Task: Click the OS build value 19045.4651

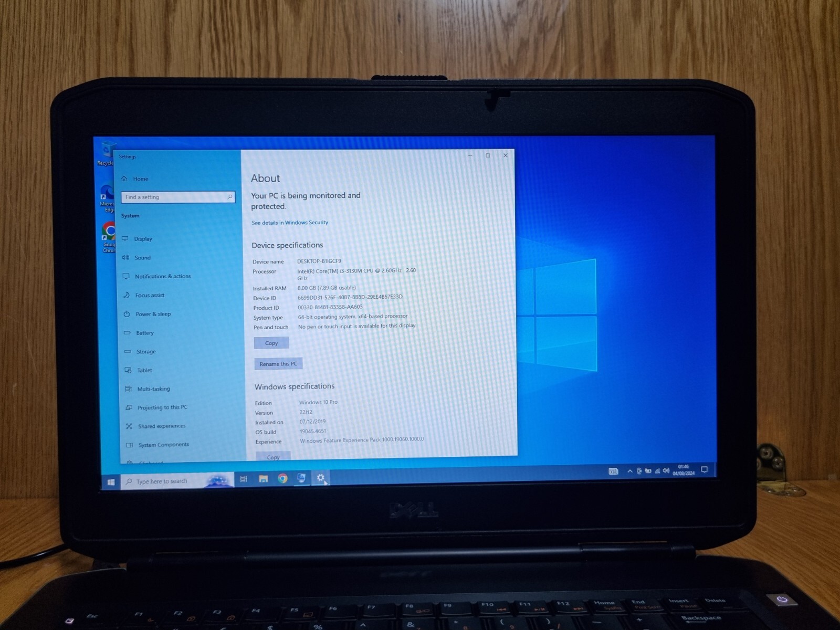Action: coord(313,431)
